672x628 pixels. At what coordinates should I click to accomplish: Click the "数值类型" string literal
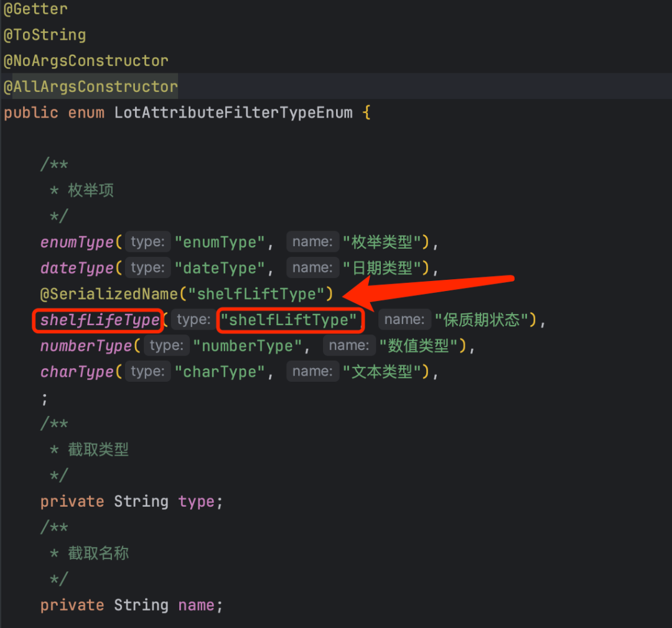(x=419, y=346)
